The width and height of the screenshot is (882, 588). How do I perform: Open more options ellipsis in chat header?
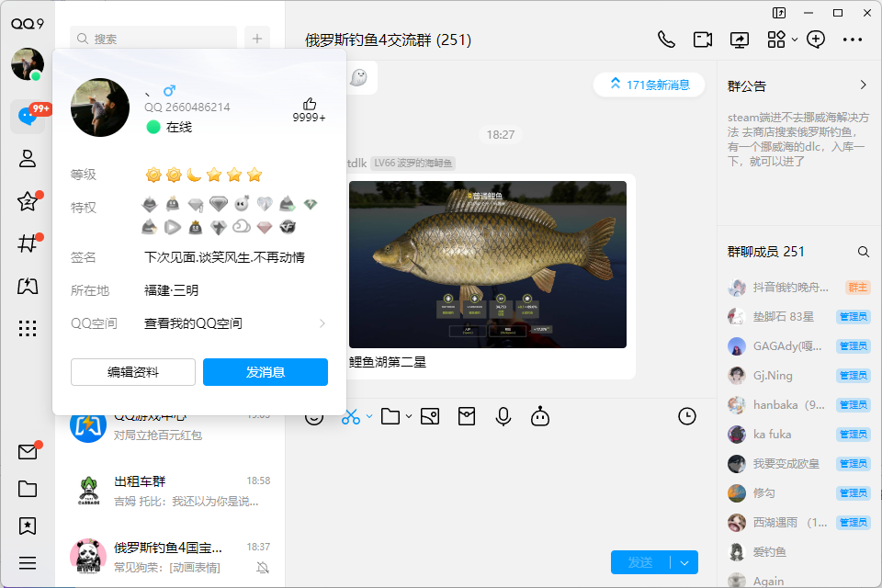853,40
